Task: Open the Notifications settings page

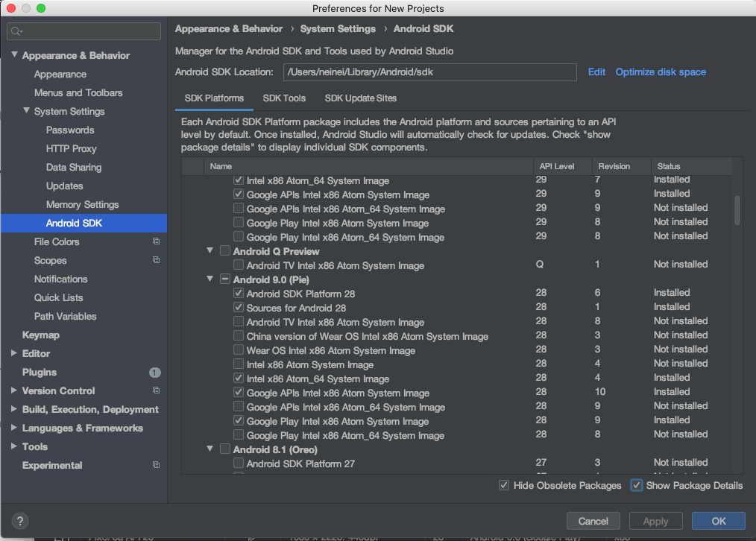Action: pos(60,279)
